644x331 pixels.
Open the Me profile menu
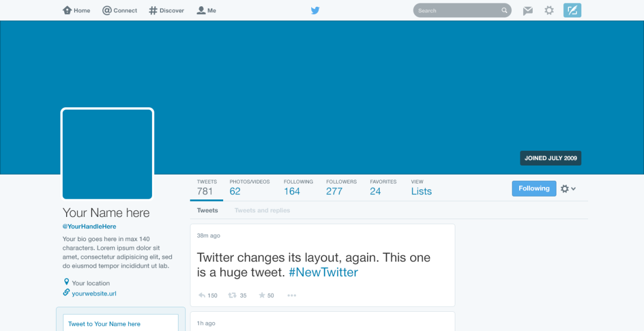pos(206,11)
